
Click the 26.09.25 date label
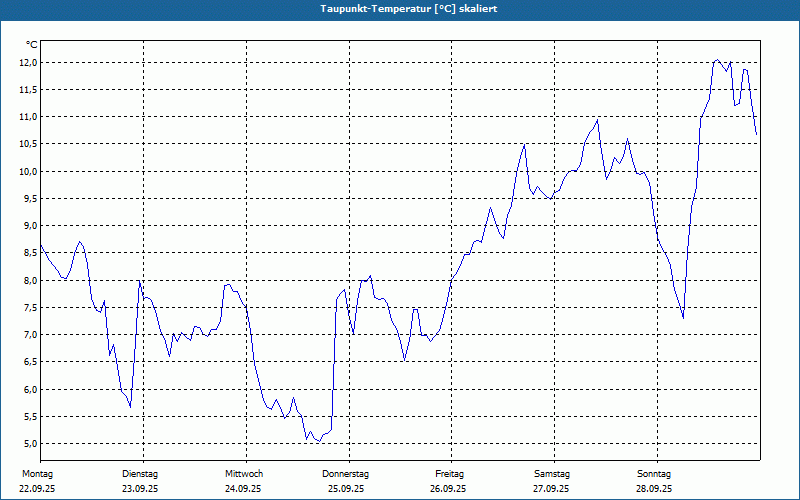point(448,489)
